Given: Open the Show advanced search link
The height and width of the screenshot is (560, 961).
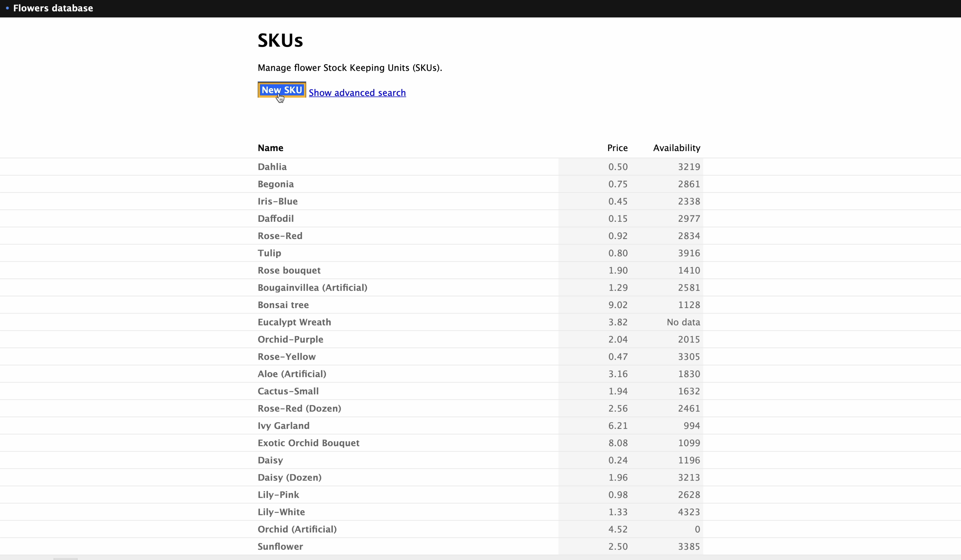Looking at the screenshot, I should 357,93.
